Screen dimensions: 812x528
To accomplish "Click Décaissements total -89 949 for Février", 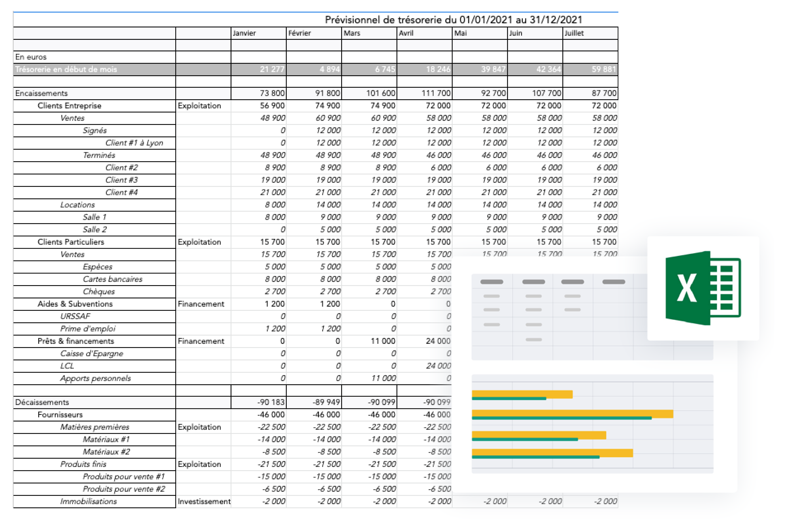I will click(x=314, y=402).
